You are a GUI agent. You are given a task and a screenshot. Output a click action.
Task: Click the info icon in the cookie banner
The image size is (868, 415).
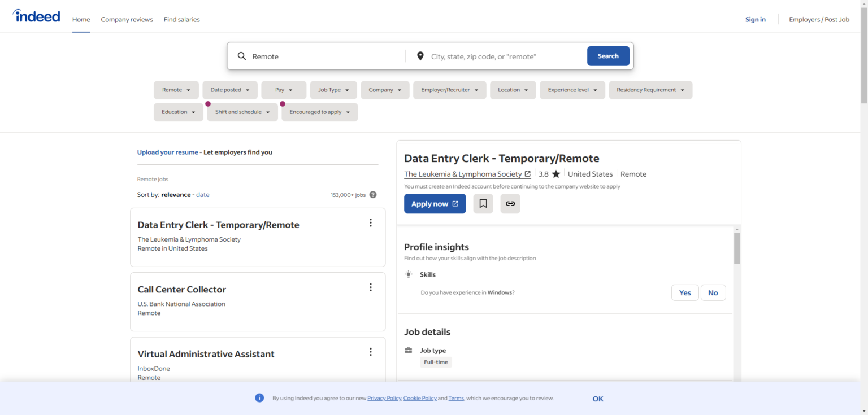coord(259,397)
